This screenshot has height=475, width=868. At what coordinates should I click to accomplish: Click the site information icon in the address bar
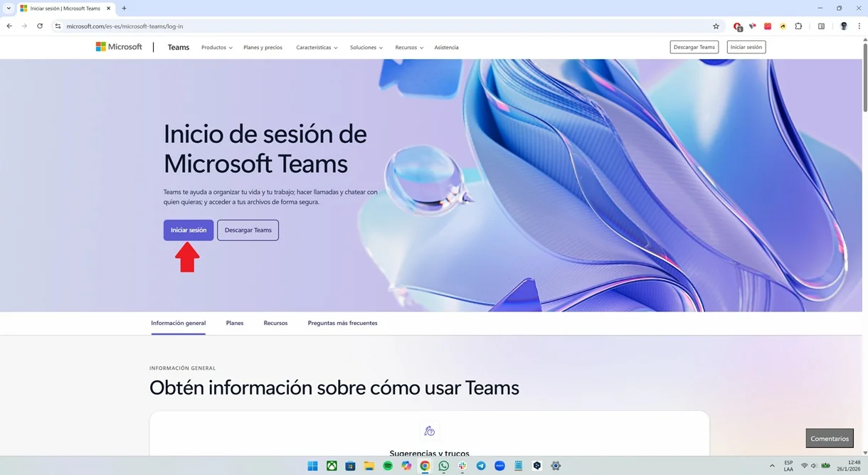(x=58, y=26)
